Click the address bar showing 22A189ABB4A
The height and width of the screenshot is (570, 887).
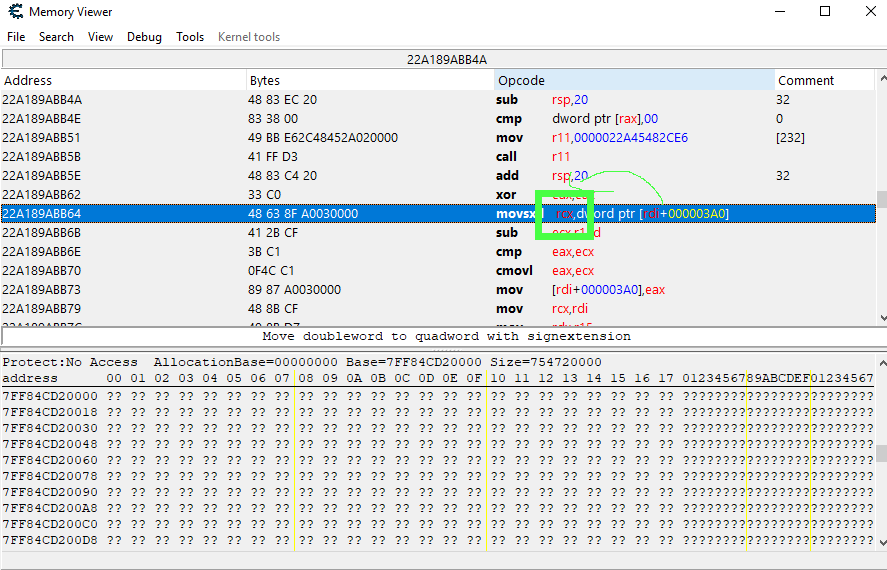[443, 59]
